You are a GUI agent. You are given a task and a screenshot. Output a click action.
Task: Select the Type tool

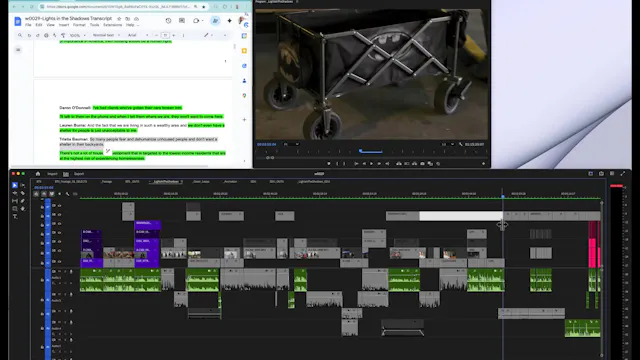[x=15, y=216]
